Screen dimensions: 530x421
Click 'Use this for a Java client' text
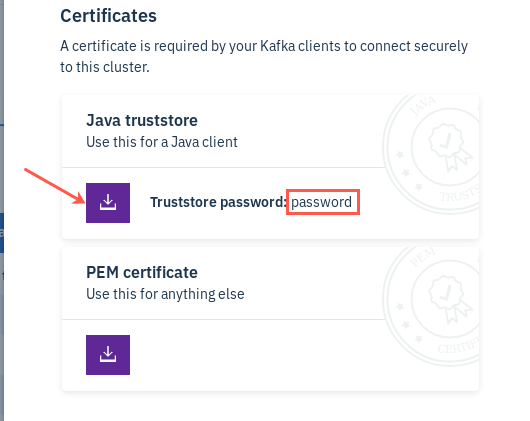point(162,142)
